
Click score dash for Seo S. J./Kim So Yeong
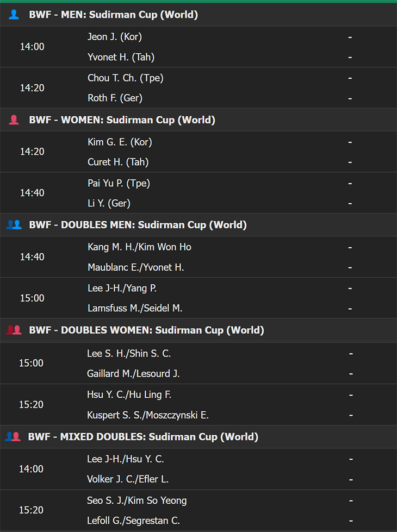tap(351, 500)
